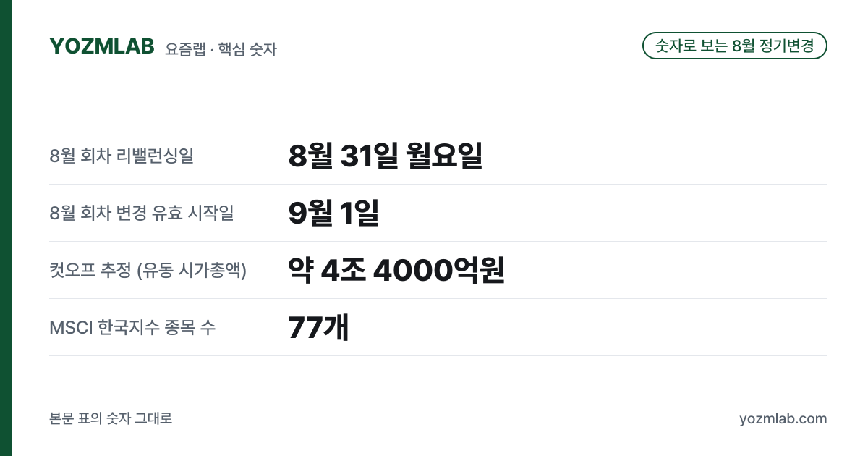
Task: Click the 약 4조 4000억원 value
Action: (396, 270)
